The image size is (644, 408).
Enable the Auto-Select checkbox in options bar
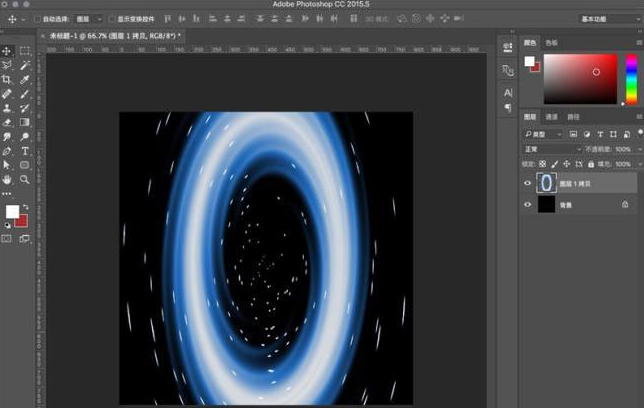click(37, 19)
